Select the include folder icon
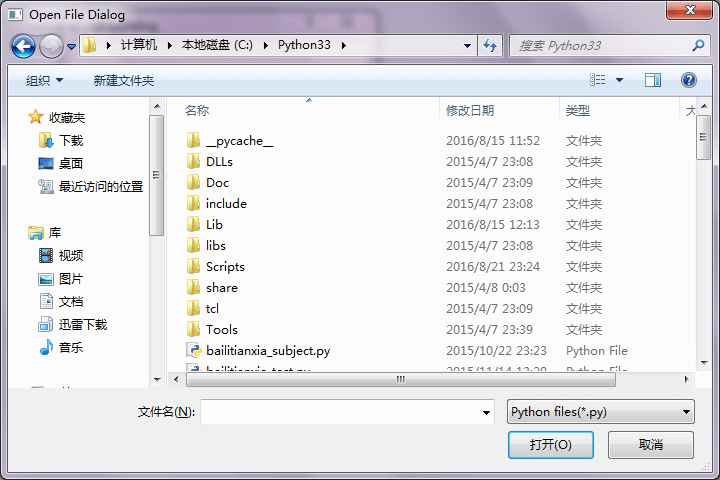The height and width of the screenshot is (480, 720). tap(193, 203)
